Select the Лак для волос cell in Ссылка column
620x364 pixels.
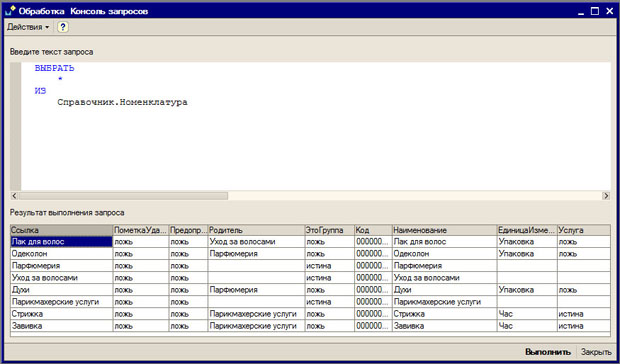coord(62,242)
